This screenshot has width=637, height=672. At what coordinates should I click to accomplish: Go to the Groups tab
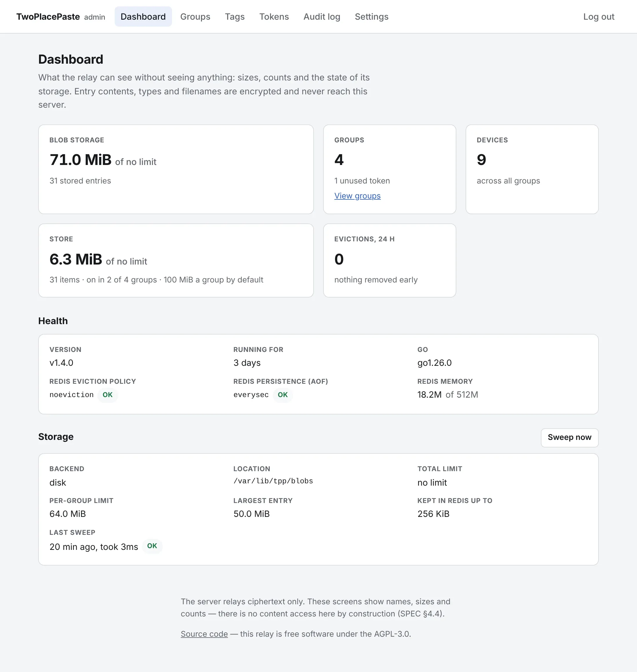(x=195, y=16)
